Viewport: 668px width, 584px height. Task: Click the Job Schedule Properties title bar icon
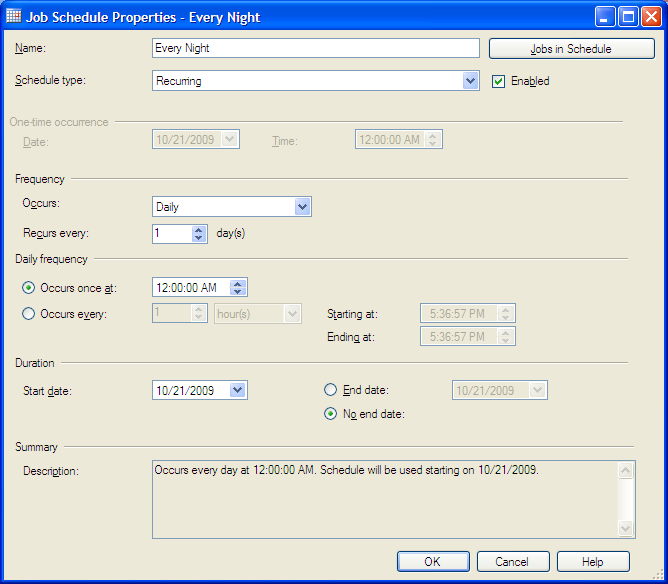14,16
